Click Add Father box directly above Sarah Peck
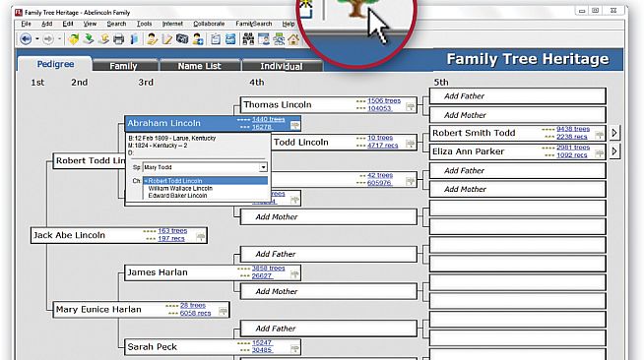The image size is (644, 360). pos(329,329)
